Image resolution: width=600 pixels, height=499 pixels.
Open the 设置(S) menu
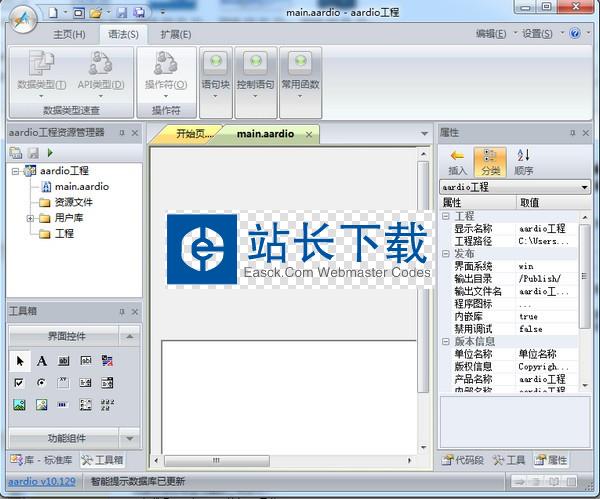point(537,34)
